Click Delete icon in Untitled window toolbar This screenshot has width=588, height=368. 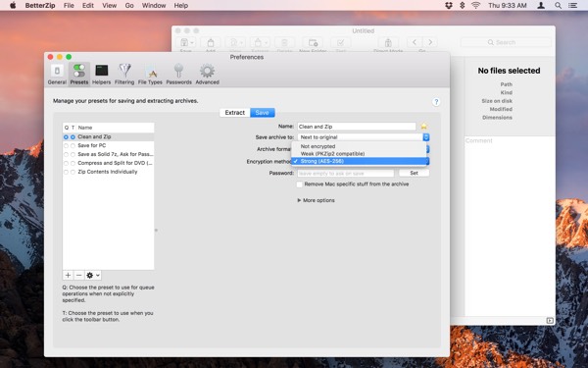[x=284, y=42]
